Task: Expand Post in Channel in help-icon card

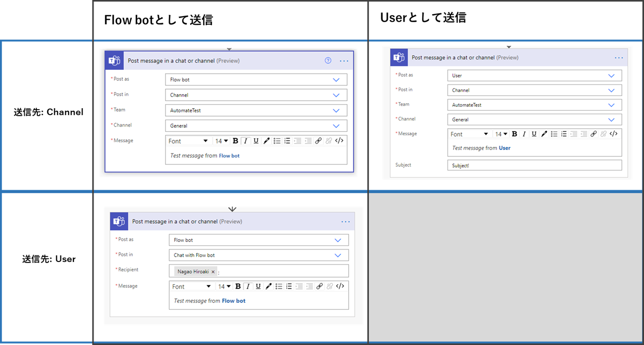Action: click(336, 95)
